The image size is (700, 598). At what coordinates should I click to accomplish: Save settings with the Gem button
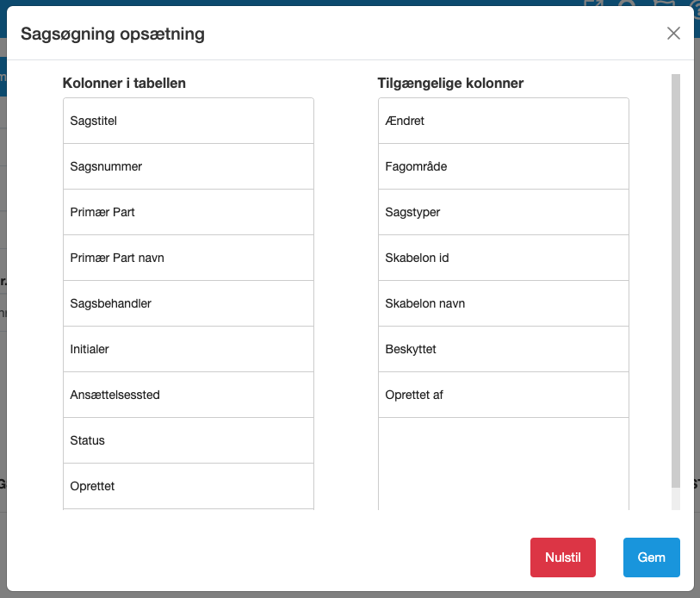(651, 558)
